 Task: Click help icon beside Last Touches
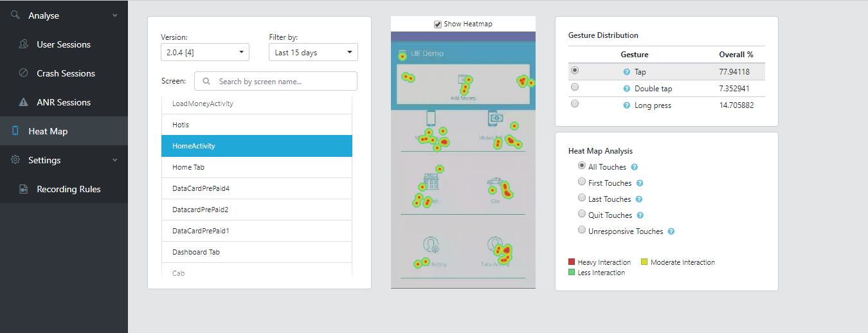639,199
